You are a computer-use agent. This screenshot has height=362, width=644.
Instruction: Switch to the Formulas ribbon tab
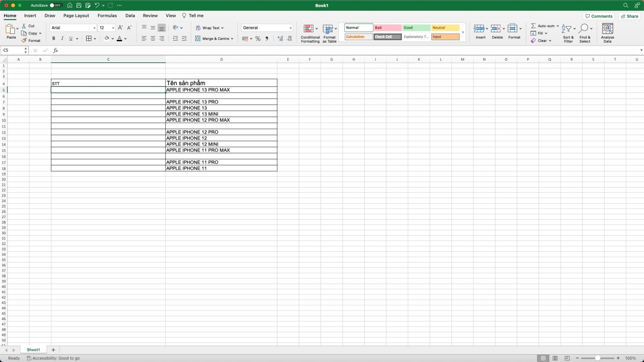(x=107, y=16)
